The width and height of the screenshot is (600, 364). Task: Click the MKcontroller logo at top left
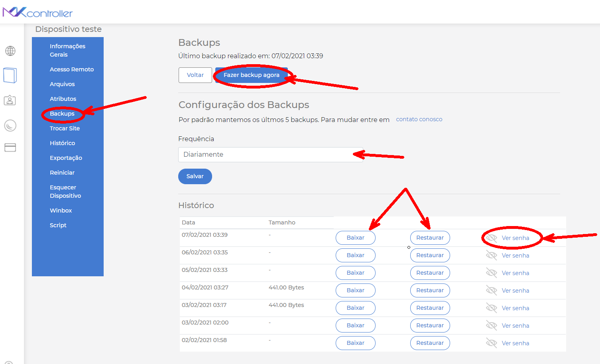[39, 12]
